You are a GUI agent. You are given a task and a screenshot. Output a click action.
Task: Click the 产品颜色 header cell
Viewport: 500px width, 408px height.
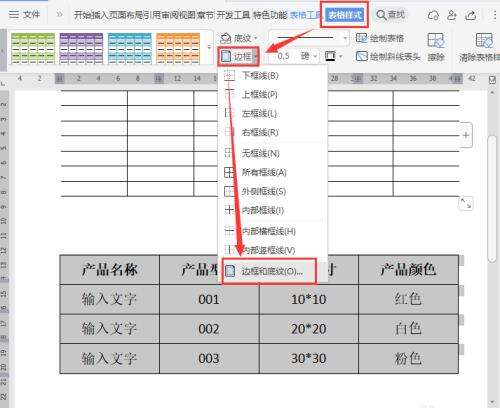(x=408, y=270)
